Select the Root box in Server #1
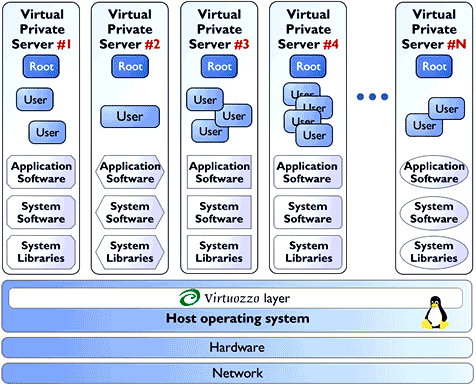The width and height of the screenshot is (476, 387). pyautogui.click(x=41, y=66)
